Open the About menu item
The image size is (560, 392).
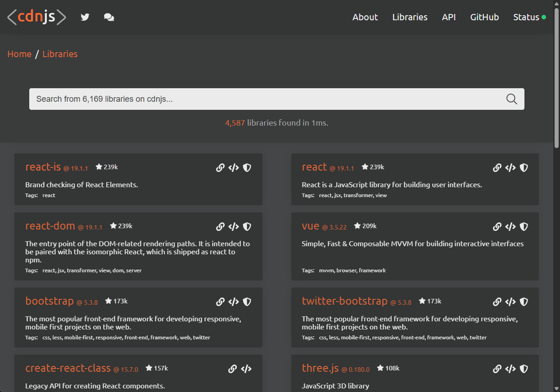pyautogui.click(x=365, y=17)
